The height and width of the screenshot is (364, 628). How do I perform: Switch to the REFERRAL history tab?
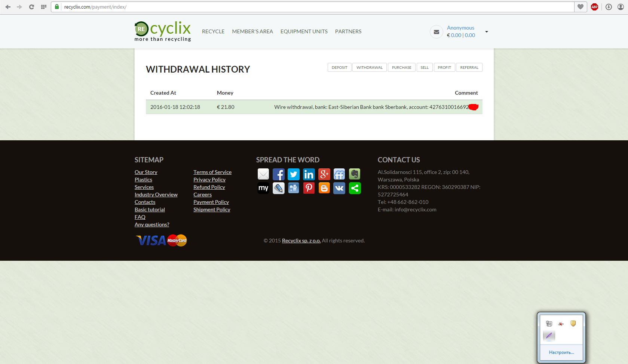click(469, 67)
